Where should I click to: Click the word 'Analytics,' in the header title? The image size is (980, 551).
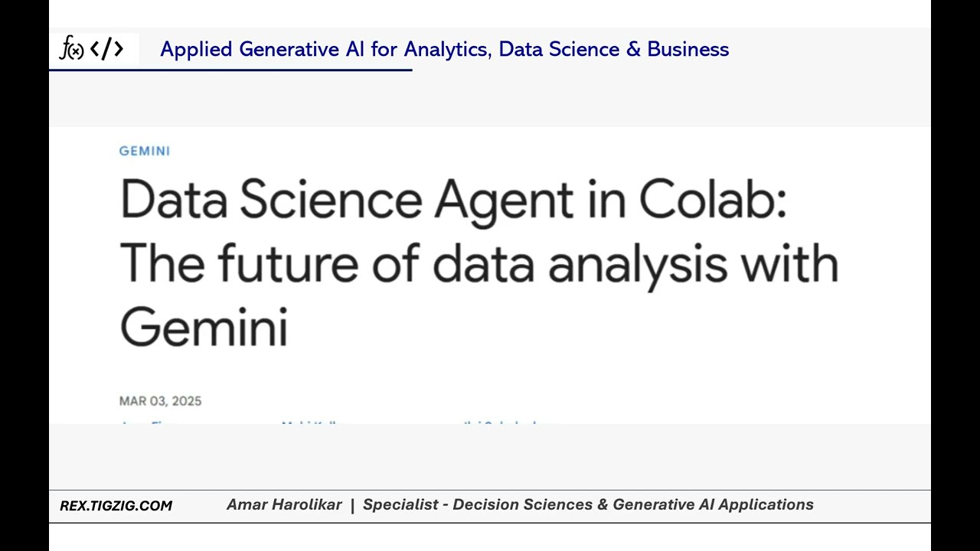[x=448, y=49]
